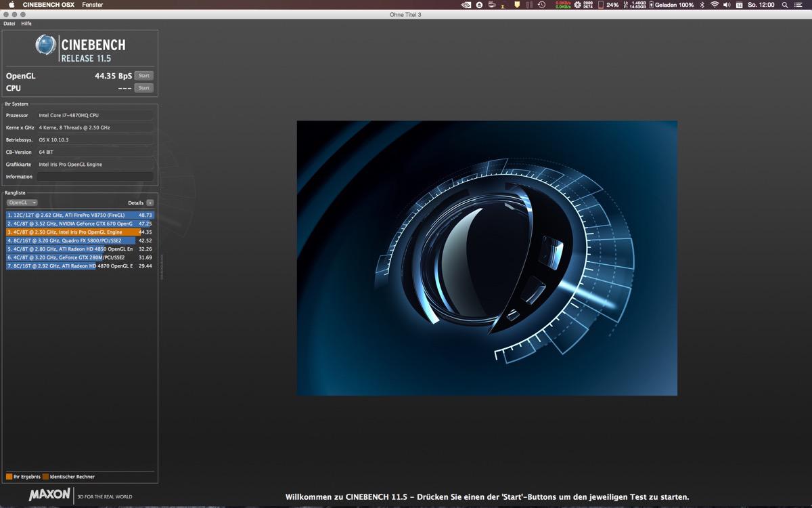The width and height of the screenshot is (812, 508).
Task: Select ranking row NVIDIA GeForce GTX 670
Action: [80, 224]
